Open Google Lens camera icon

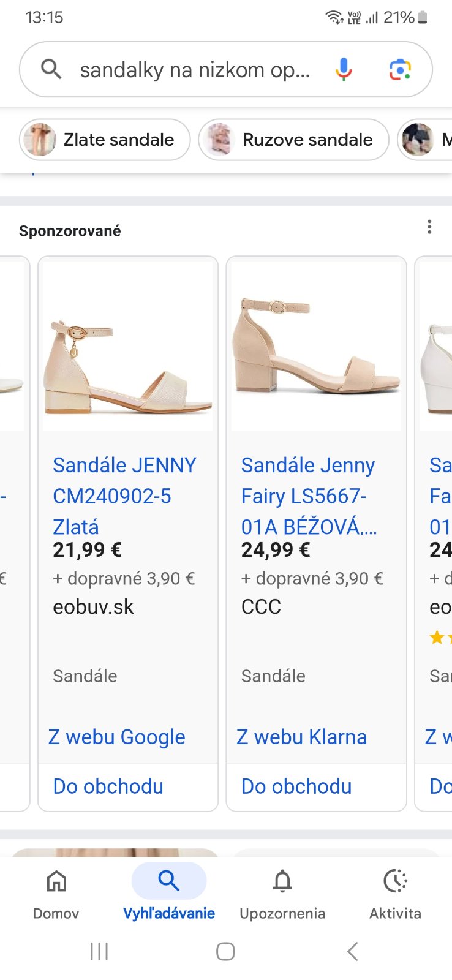coord(400,70)
